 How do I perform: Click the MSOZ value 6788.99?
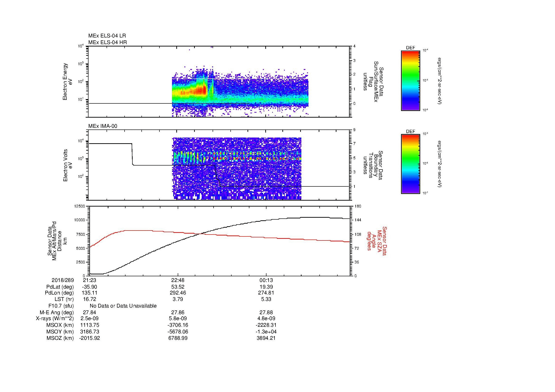coord(178,338)
